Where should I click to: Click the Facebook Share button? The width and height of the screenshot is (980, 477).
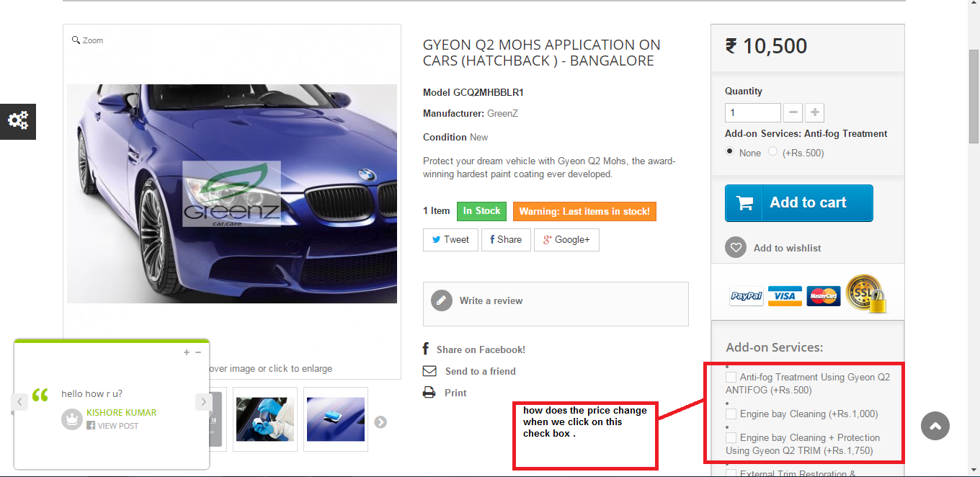tap(506, 240)
